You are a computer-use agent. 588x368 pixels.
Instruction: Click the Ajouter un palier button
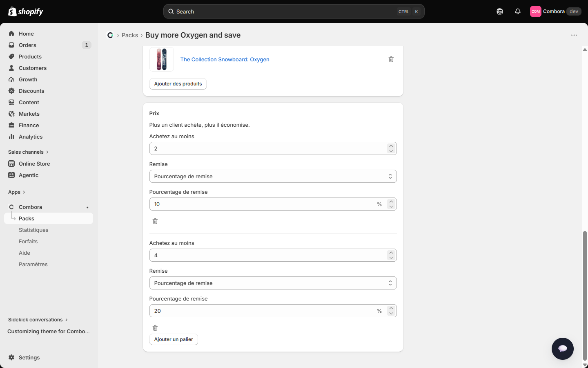(x=174, y=339)
